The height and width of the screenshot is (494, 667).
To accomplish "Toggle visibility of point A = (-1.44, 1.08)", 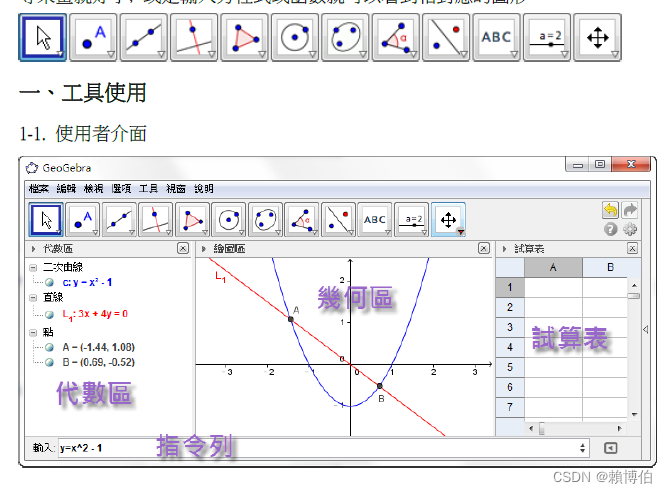I will tap(49, 348).
